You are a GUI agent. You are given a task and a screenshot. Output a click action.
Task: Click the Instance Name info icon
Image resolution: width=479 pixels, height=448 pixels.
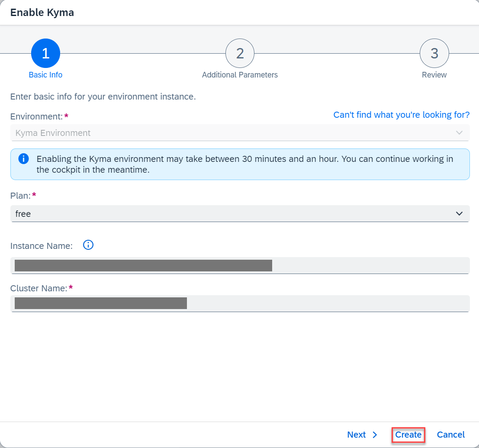click(x=88, y=245)
